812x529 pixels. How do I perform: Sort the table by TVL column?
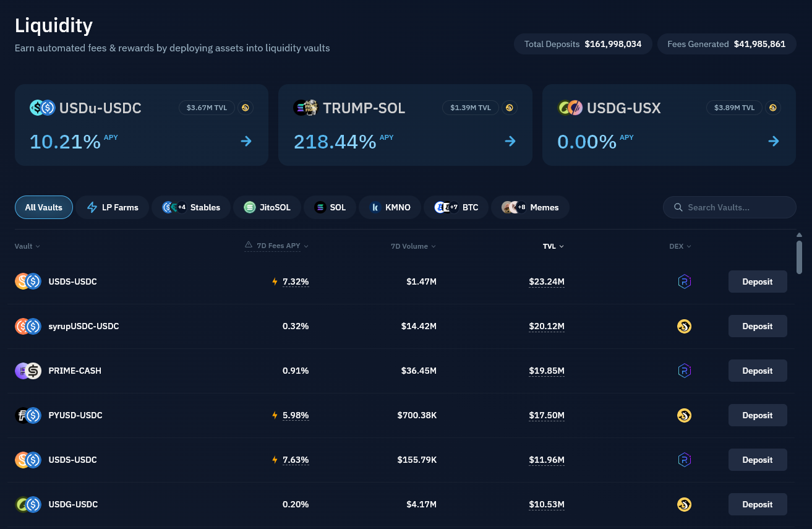(553, 246)
